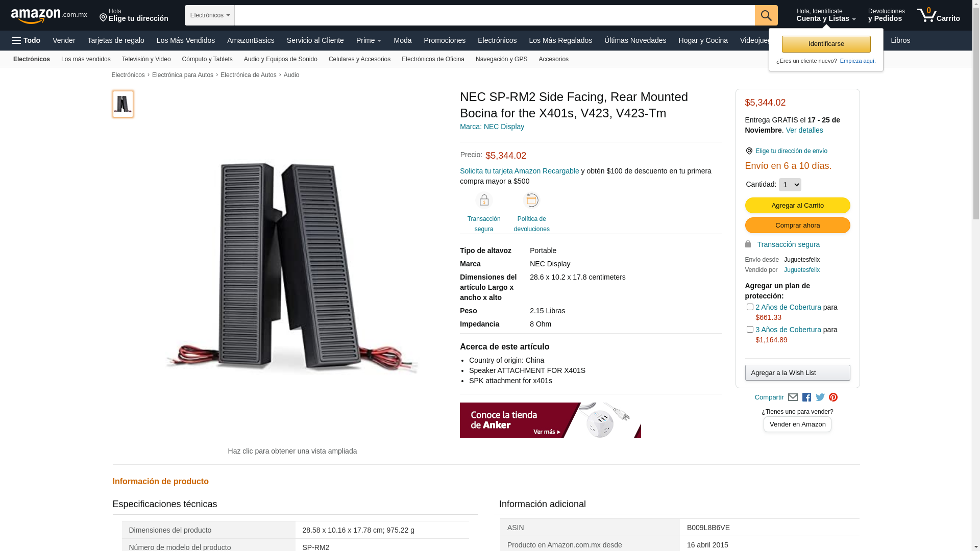
Task: Open the Cantidad quantity dropdown
Action: [790, 185]
